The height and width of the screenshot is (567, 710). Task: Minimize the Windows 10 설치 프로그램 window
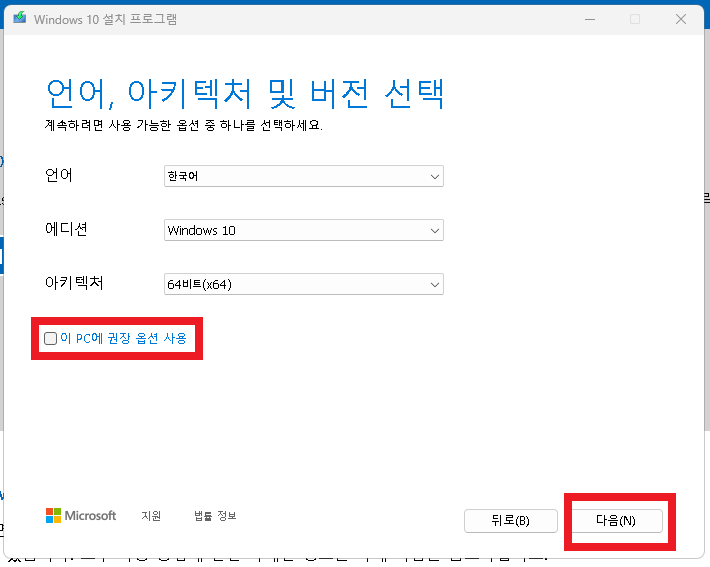pos(590,19)
